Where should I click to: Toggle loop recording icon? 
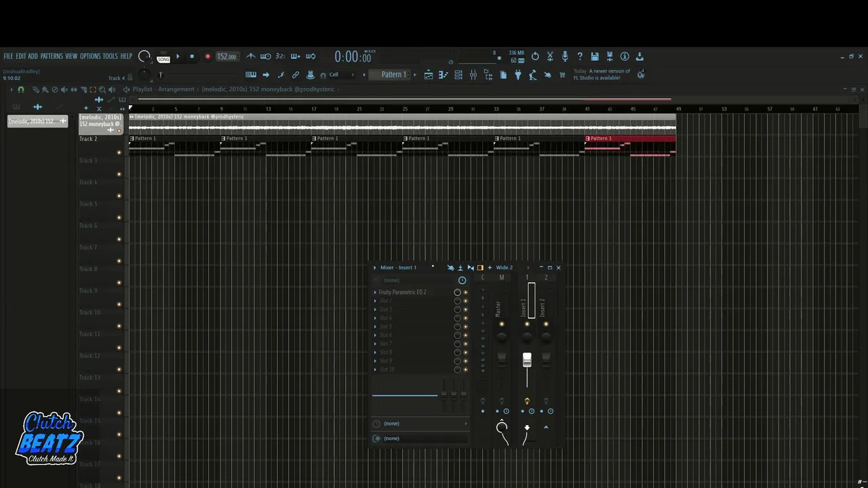(311, 56)
